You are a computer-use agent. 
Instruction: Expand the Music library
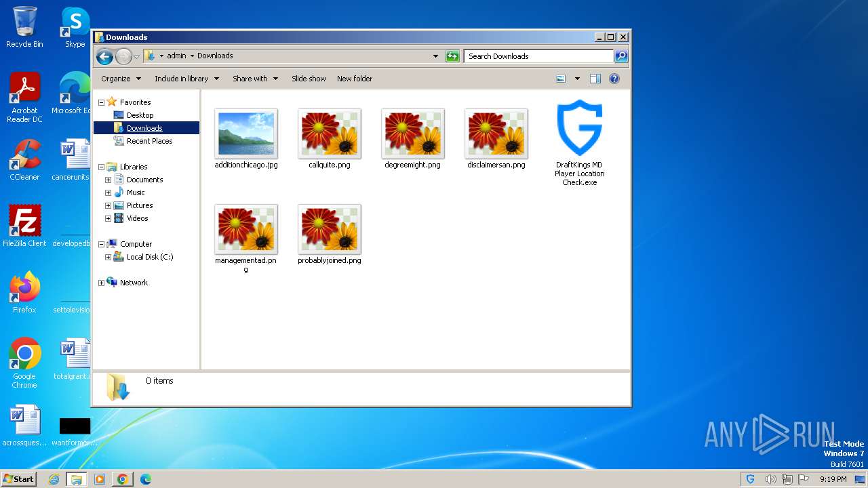pyautogui.click(x=108, y=192)
